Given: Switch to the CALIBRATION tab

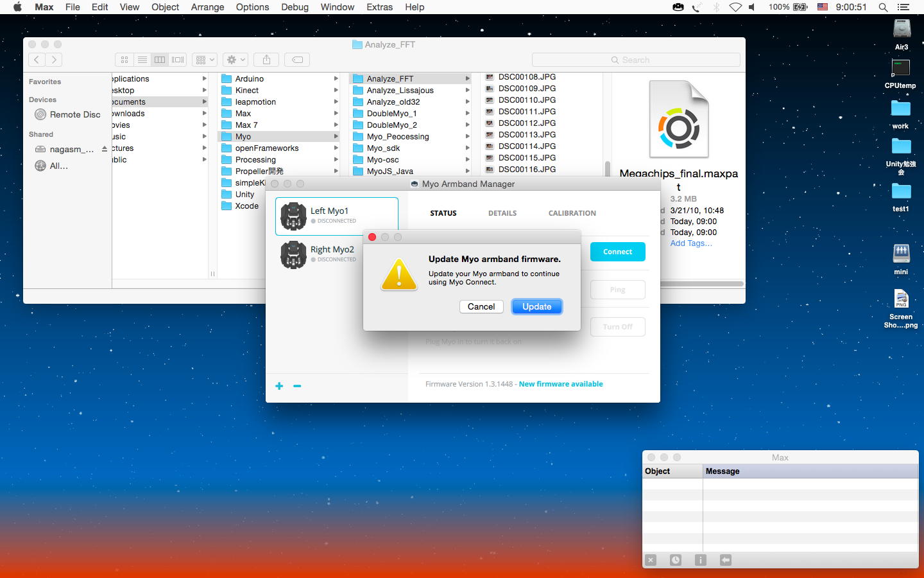Looking at the screenshot, I should [x=572, y=213].
